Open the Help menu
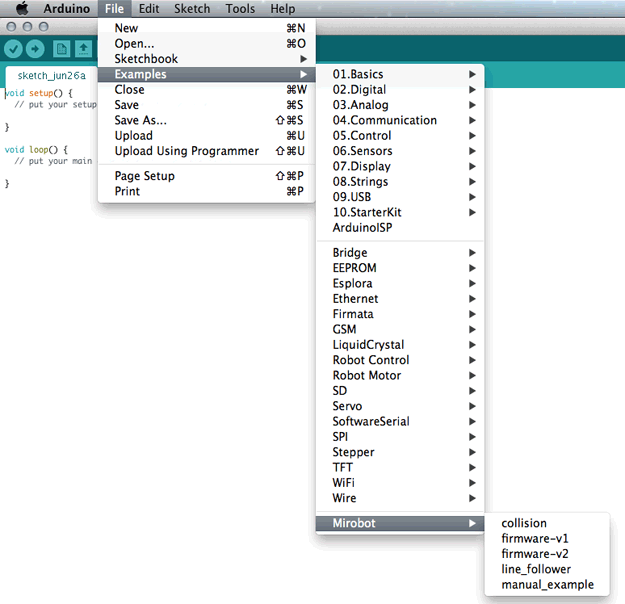 283,8
